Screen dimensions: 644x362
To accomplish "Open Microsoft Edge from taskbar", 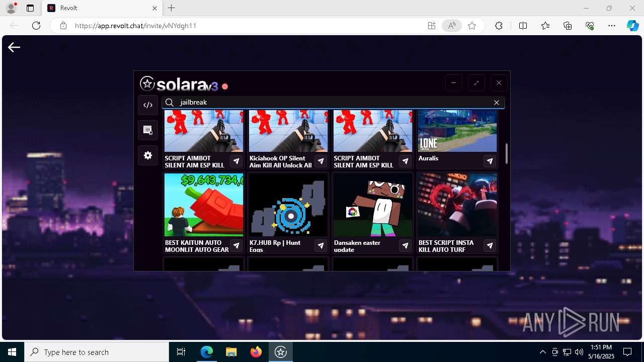I will coord(207,352).
